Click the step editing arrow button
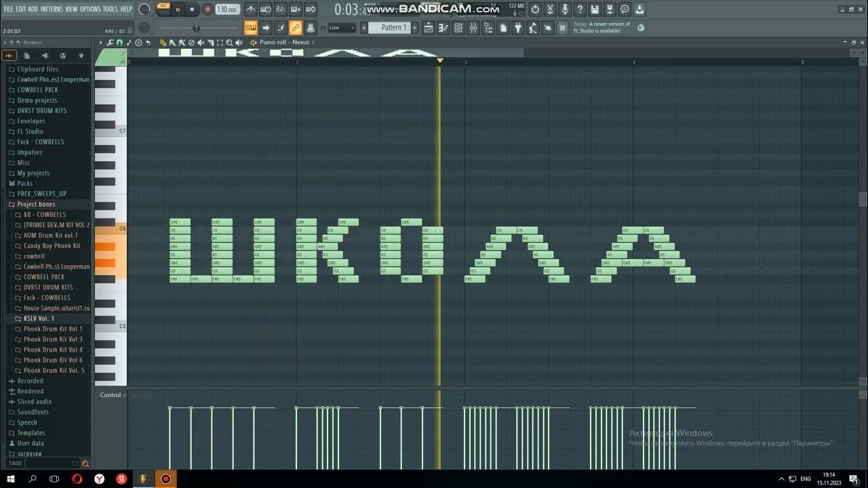 pyautogui.click(x=265, y=28)
